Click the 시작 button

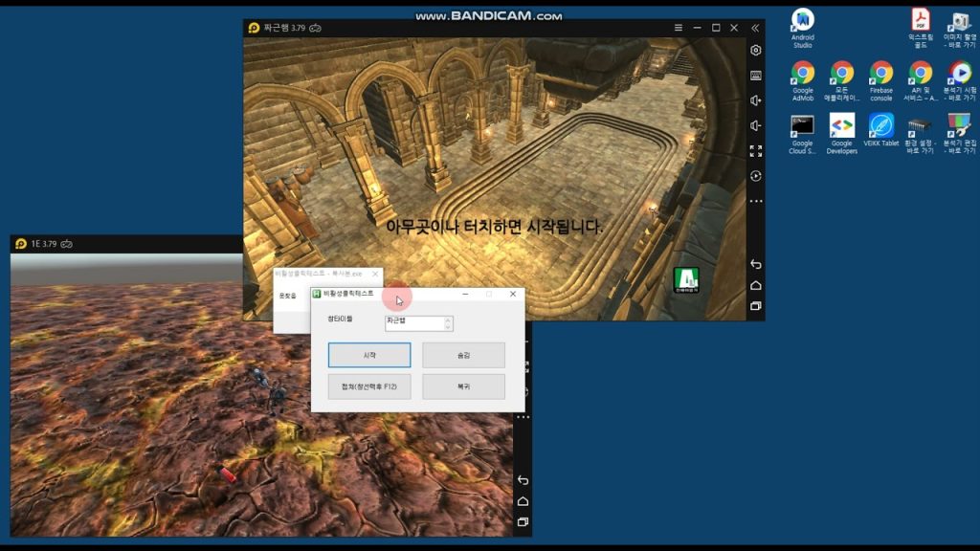[369, 355]
